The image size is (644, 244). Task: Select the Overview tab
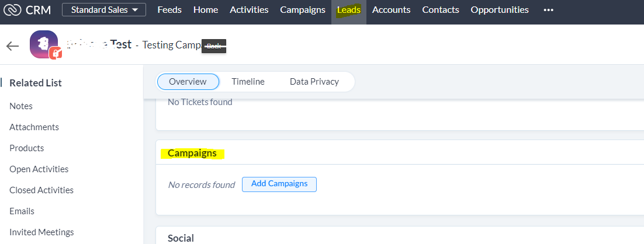point(188,82)
